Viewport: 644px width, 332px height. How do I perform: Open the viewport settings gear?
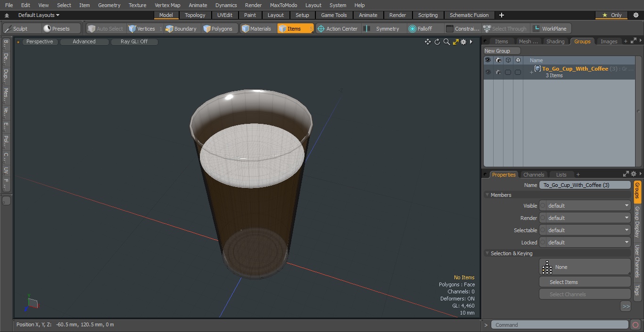tap(463, 42)
